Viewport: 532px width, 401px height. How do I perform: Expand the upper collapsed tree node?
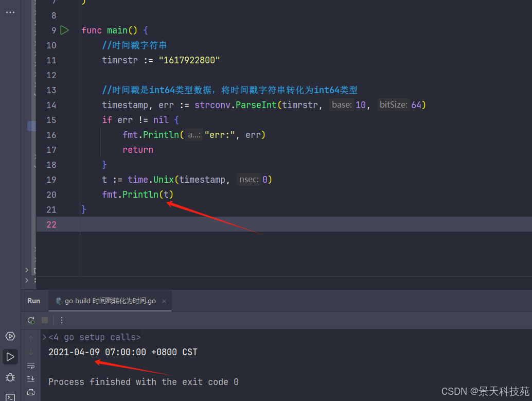click(x=27, y=270)
